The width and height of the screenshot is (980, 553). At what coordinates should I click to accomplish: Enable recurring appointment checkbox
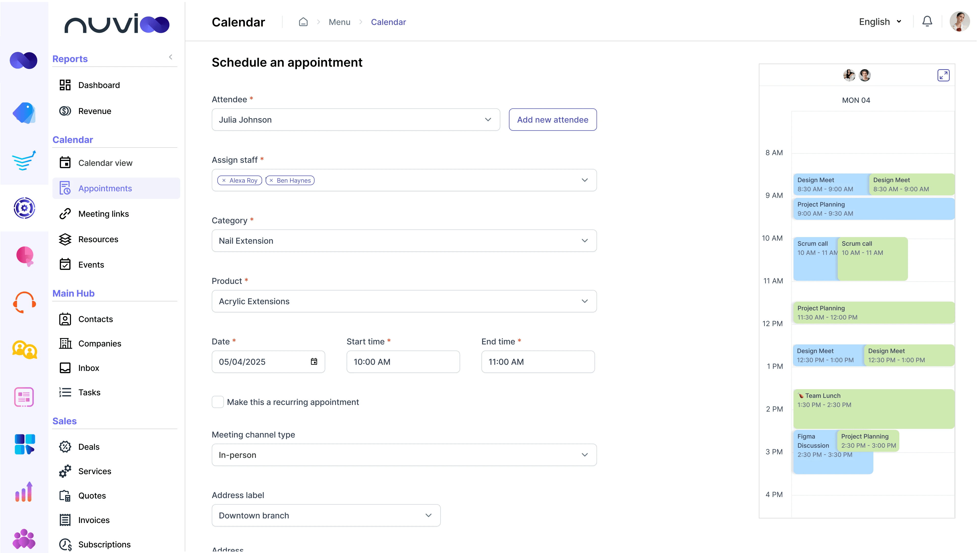[218, 402]
